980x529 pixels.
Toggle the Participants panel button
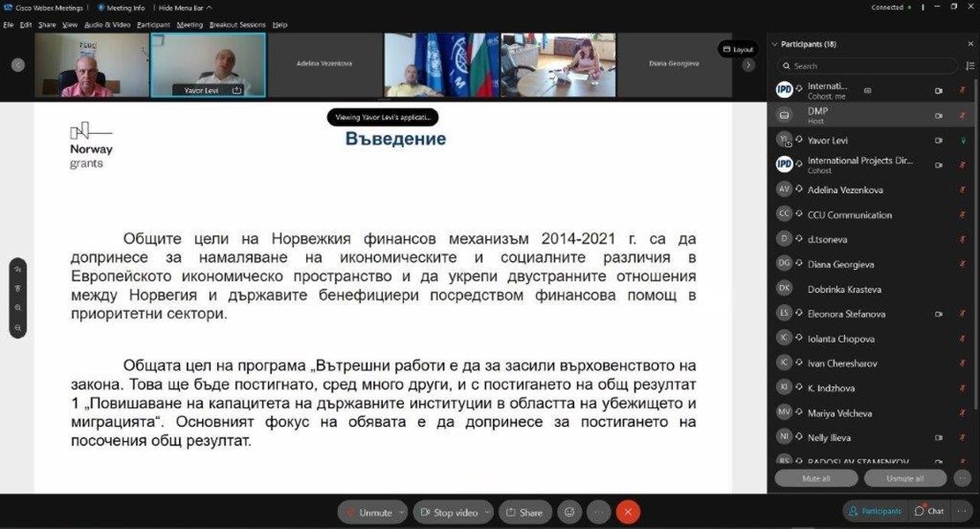(x=875, y=510)
